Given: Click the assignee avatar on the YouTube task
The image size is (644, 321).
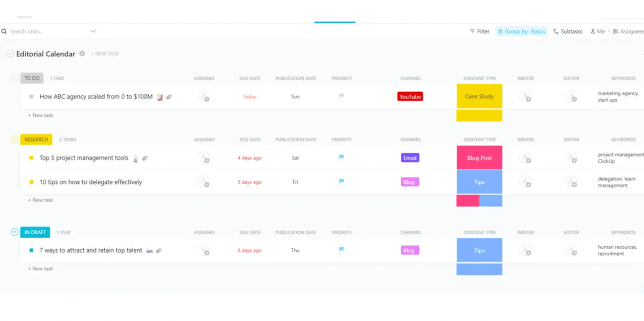Looking at the screenshot, I should 205,97.
